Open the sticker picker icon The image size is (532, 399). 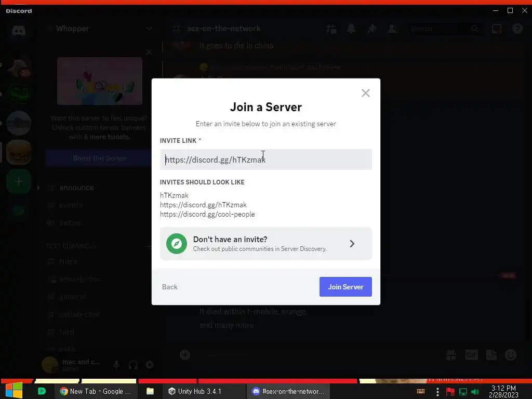pos(491,355)
